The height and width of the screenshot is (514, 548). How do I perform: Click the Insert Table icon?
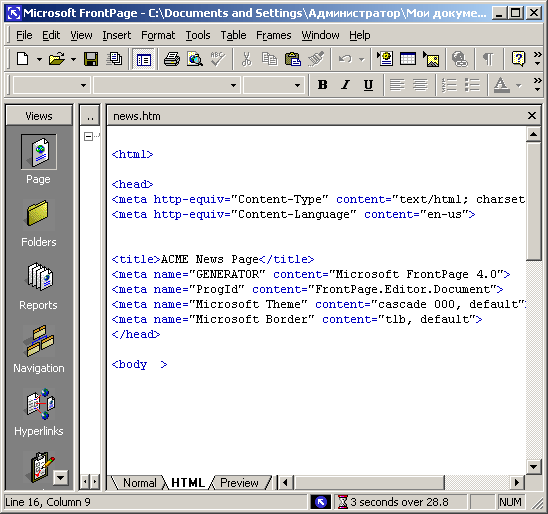(408, 59)
